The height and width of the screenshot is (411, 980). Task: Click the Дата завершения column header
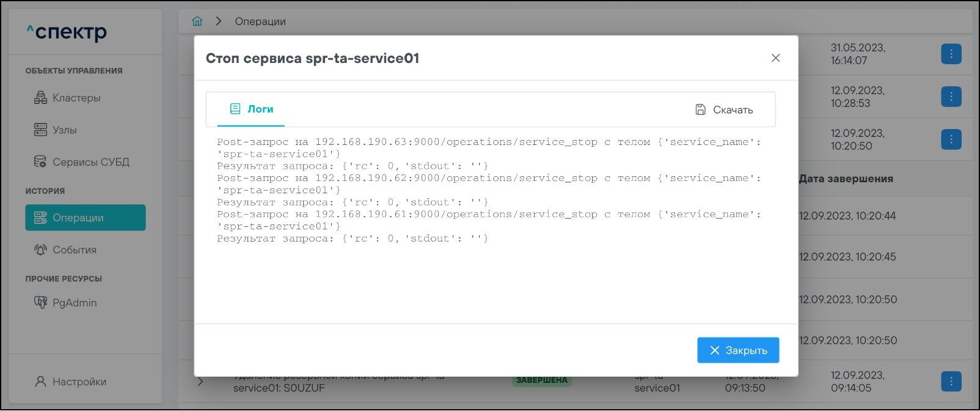click(846, 179)
